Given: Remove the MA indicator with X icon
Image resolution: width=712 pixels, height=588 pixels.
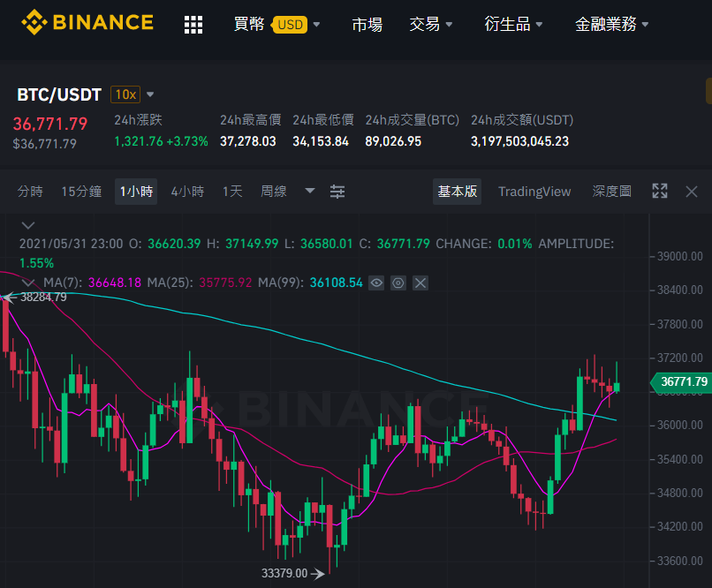Looking at the screenshot, I should click(420, 283).
